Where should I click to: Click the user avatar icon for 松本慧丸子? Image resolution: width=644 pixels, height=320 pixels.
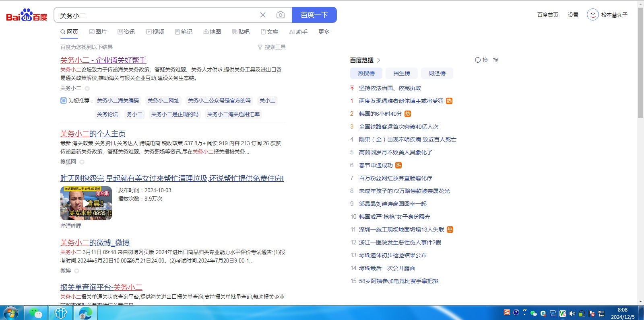click(592, 15)
